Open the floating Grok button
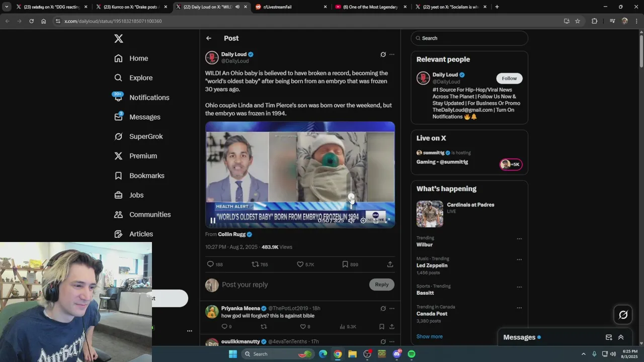Viewport: 644px width, 362px height. pos(623,315)
